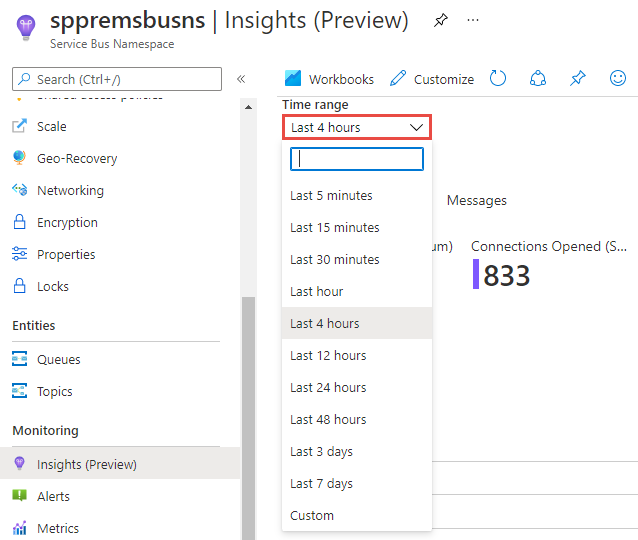638x540 pixels.
Task: Collapse the sidebar with double chevron
Action: (x=241, y=79)
